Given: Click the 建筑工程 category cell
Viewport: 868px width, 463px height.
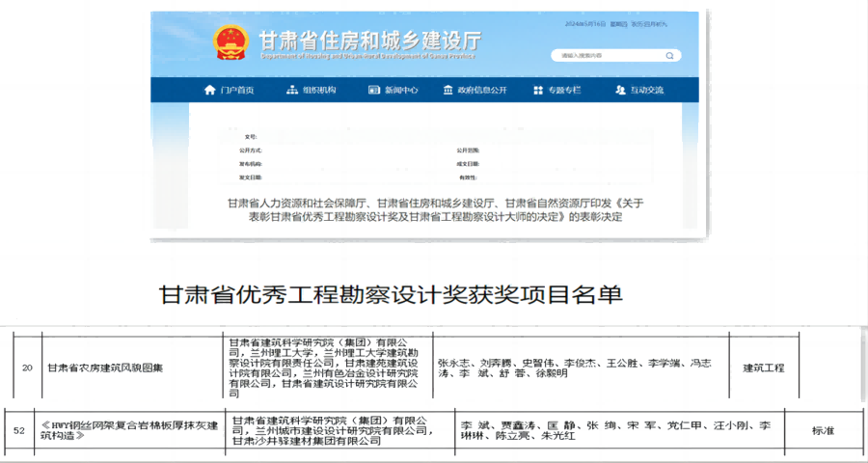Looking at the screenshot, I should (763, 368).
